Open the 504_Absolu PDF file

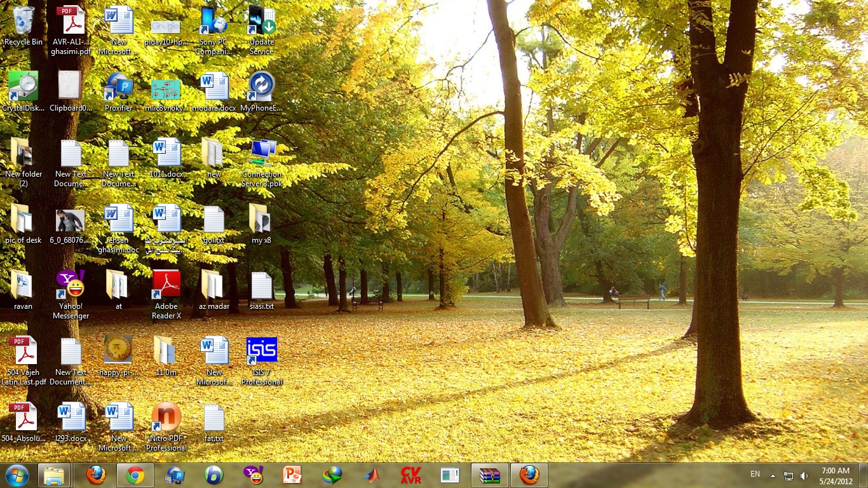[x=24, y=422]
